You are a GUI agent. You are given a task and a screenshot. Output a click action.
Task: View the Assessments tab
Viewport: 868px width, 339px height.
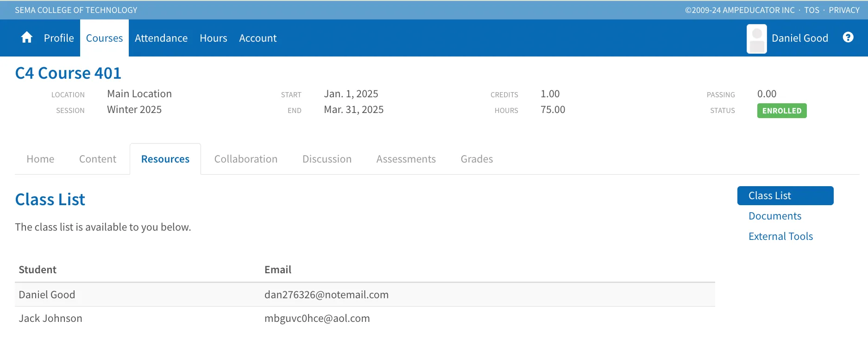tap(406, 159)
